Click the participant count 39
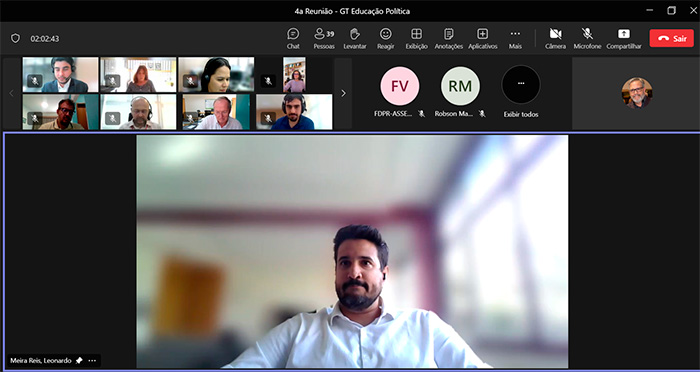Image resolution: width=700 pixels, height=372 pixels. point(330,34)
